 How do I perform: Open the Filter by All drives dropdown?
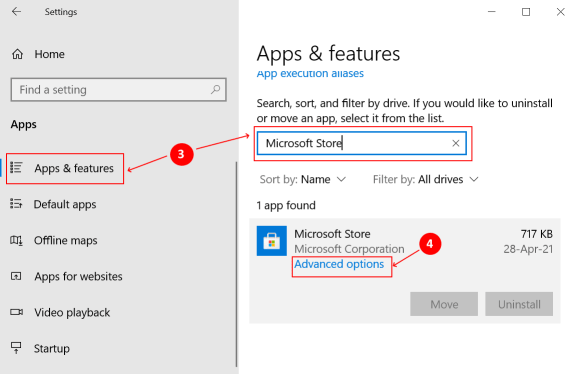[x=425, y=179]
